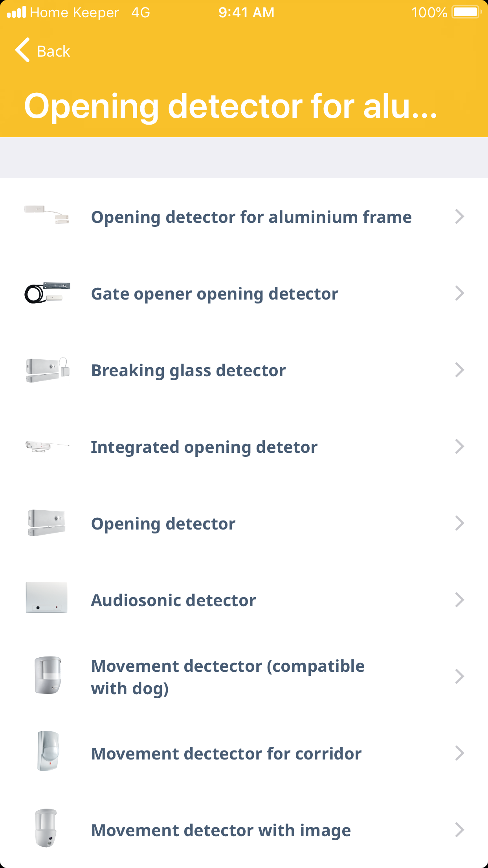Open the Movement detector for corridor entry
Viewport: 488px width, 868px height.
coord(226,754)
